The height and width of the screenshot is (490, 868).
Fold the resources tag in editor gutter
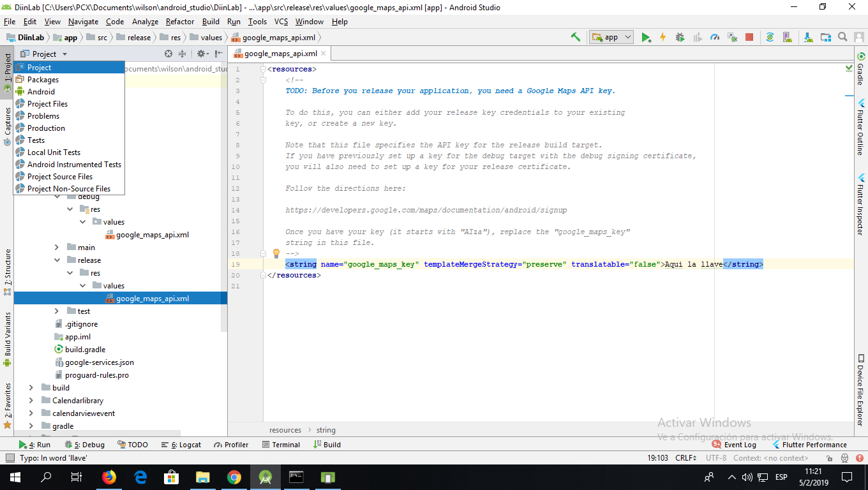(x=262, y=70)
